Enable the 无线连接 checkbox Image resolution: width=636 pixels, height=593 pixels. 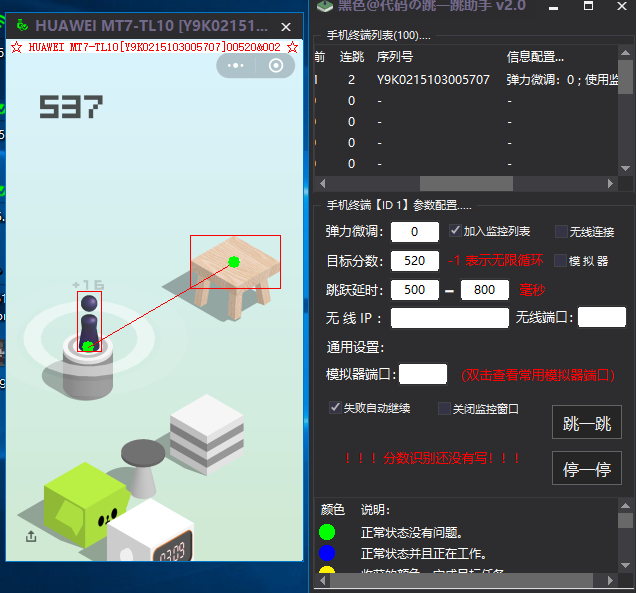pos(561,231)
